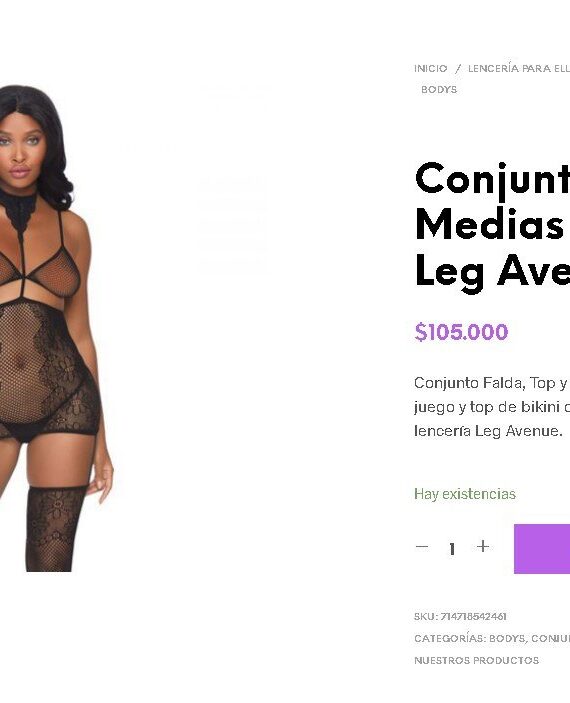Click the product title heading

492,225
